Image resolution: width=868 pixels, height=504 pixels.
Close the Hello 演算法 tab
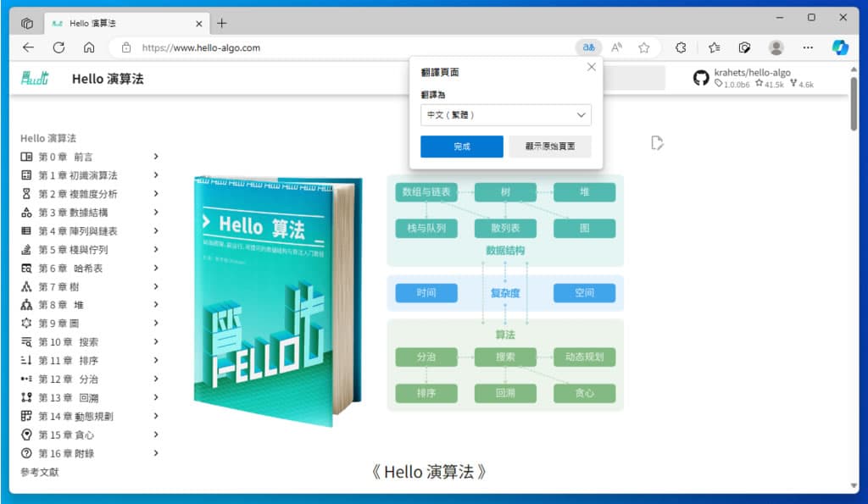click(x=198, y=24)
